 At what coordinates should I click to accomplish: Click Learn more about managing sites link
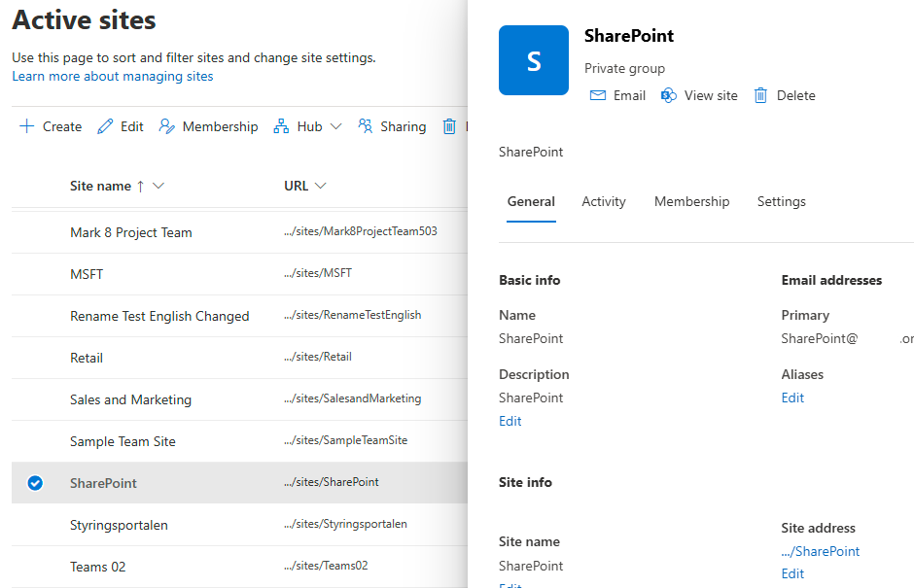point(113,76)
